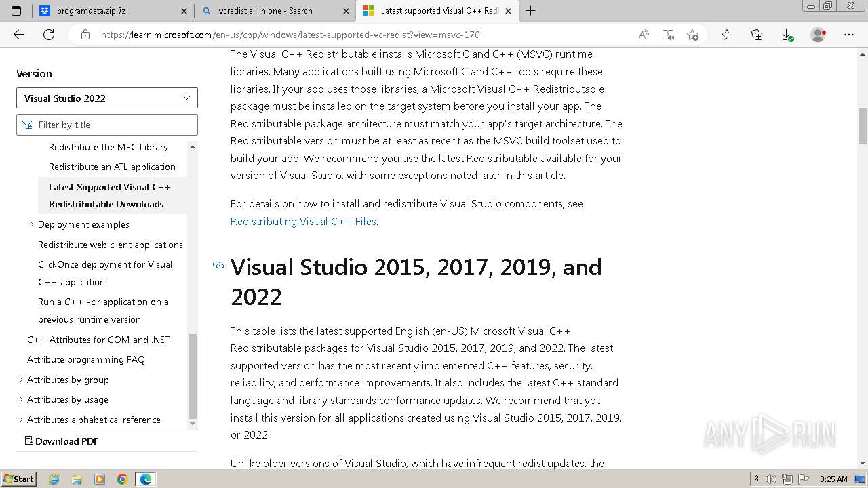
Task: Open Immersive reader icon
Action: pos(668,35)
